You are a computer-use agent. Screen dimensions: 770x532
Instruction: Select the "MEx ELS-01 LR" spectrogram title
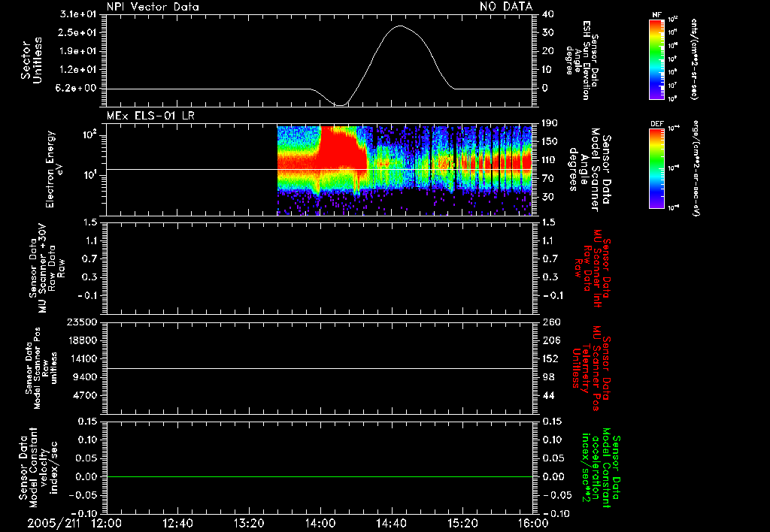150,116
